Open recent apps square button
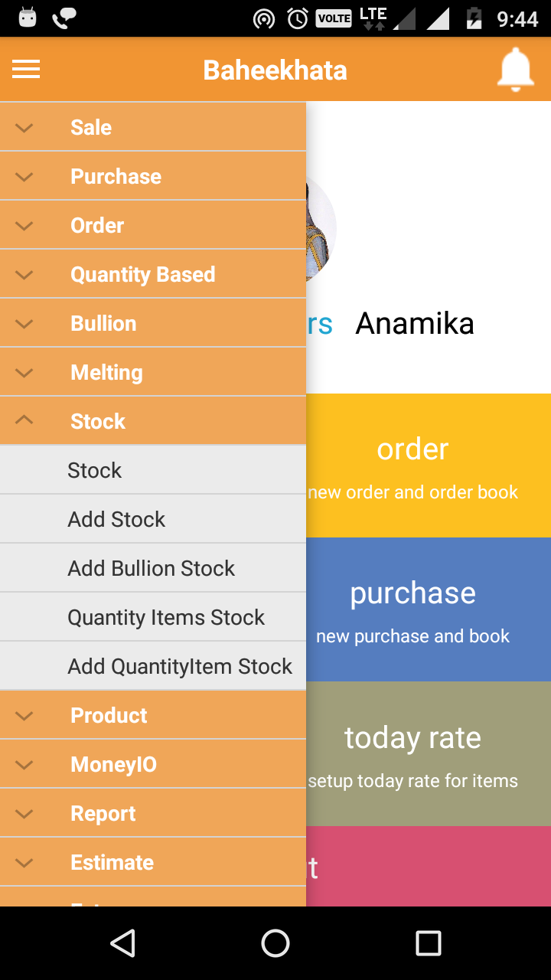 tap(428, 943)
